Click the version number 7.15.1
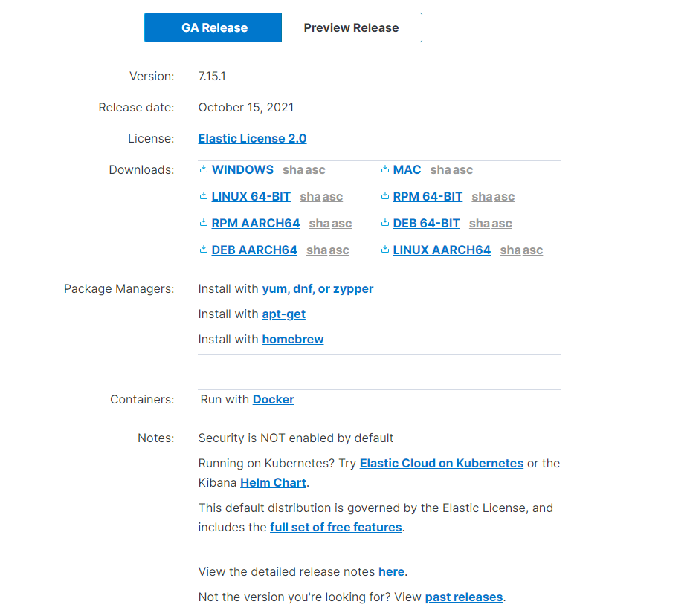Image resolution: width=693 pixels, height=616 pixels. point(212,76)
